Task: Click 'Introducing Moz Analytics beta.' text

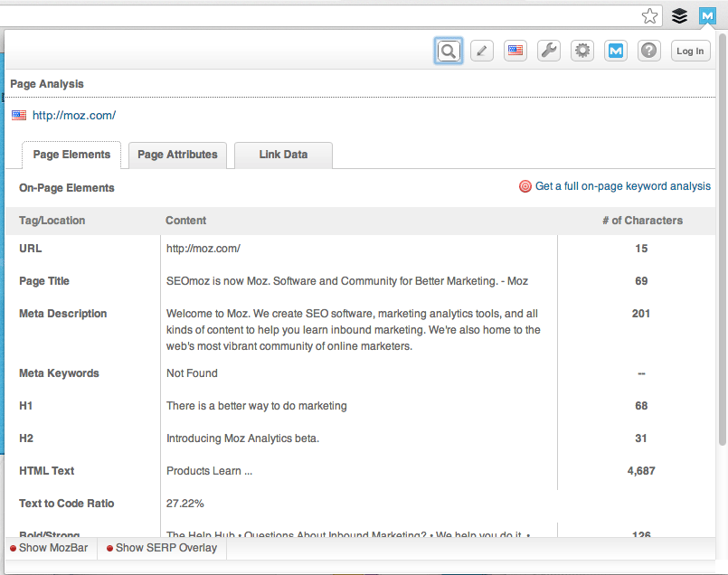Action: point(242,438)
